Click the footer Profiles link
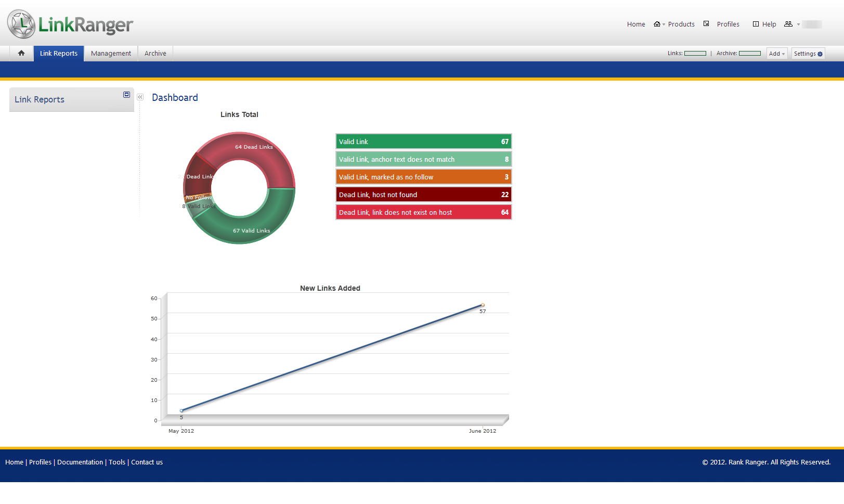The image size is (844, 504). [x=40, y=462]
